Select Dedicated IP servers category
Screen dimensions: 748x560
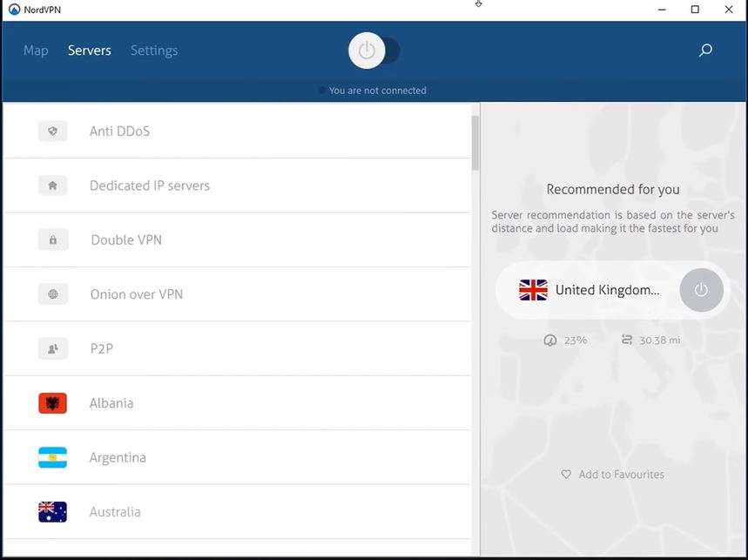point(238,186)
